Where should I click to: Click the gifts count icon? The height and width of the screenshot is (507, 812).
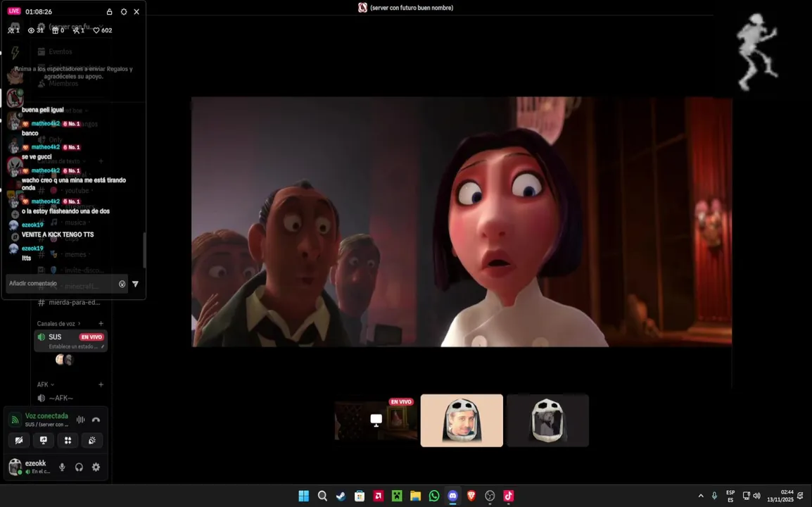[x=55, y=30]
